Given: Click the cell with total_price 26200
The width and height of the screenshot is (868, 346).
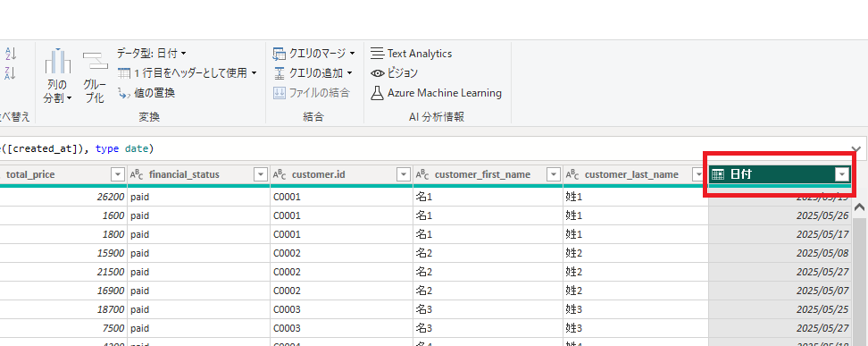Looking at the screenshot, I should coord(63,197).
